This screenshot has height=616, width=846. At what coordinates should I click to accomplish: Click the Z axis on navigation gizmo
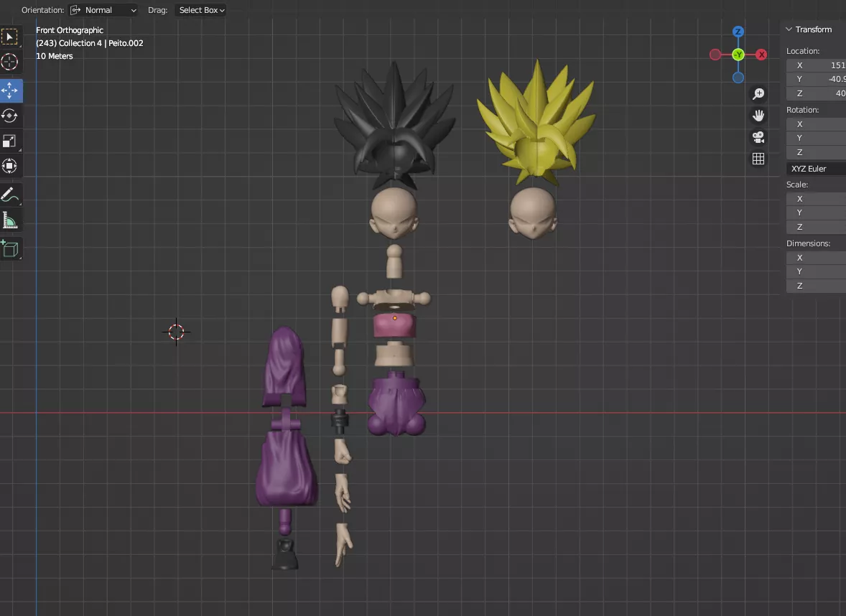click(738, 32)
